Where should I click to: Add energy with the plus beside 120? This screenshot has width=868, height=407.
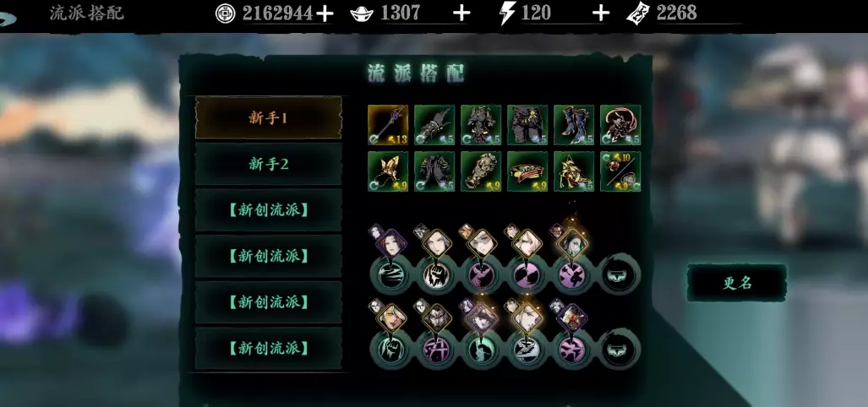click(x=601, y=14)
